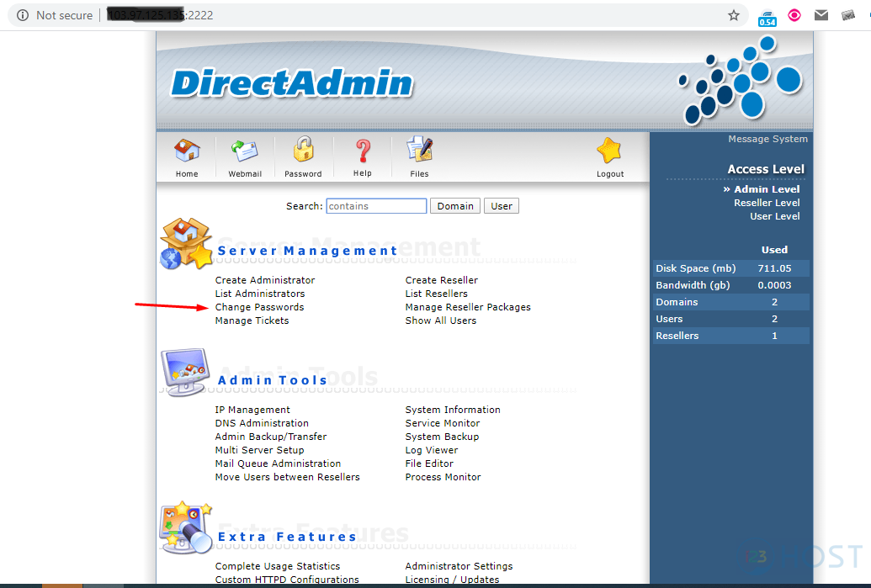Open the Help question mark icon
871x588 pixels.
[x=363, y=151]
